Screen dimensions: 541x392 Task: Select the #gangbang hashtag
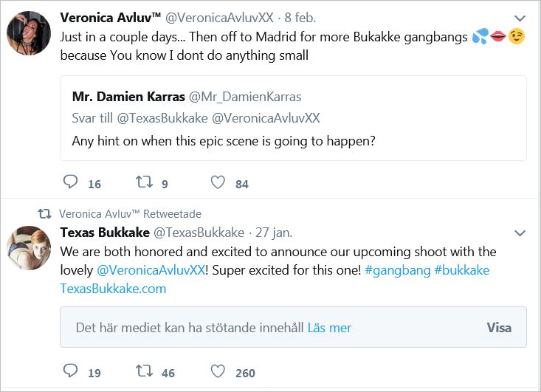pos(398,270)
